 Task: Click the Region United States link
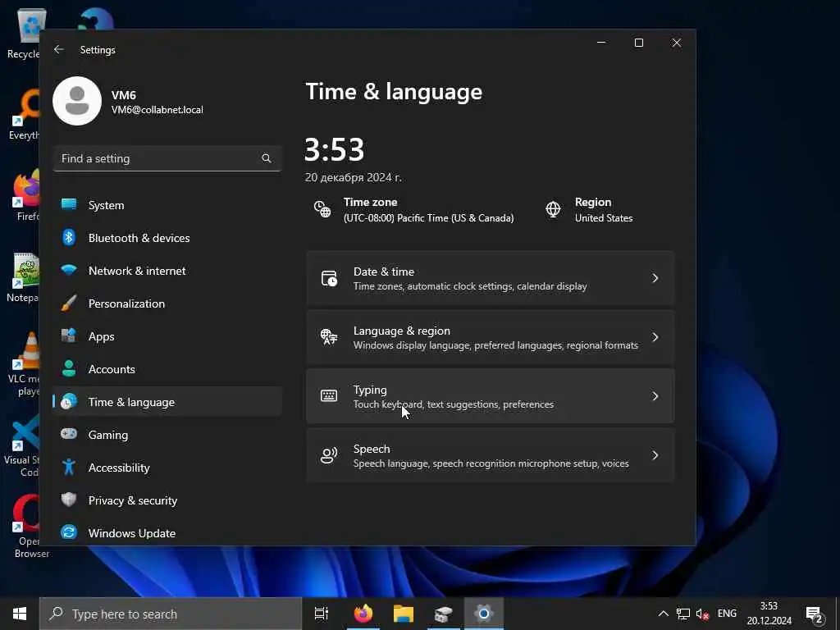604,218
